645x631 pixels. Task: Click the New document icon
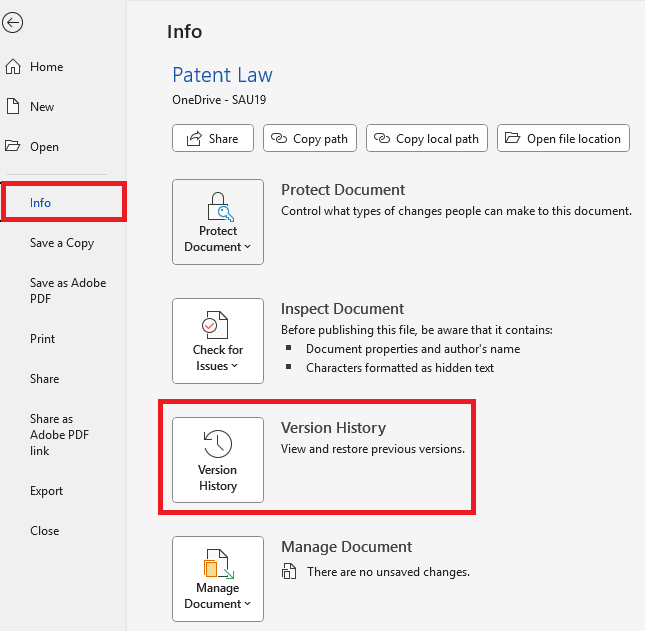pos(13,107)
